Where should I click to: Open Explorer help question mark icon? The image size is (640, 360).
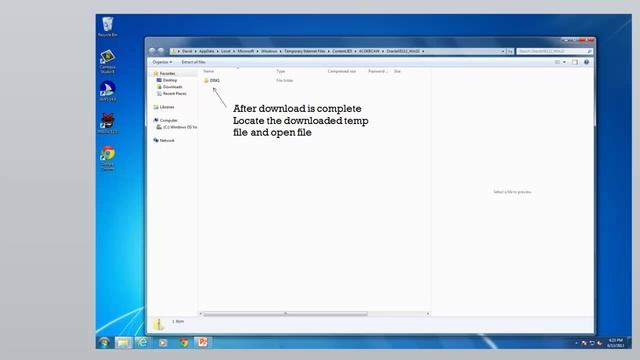point(587,62)
